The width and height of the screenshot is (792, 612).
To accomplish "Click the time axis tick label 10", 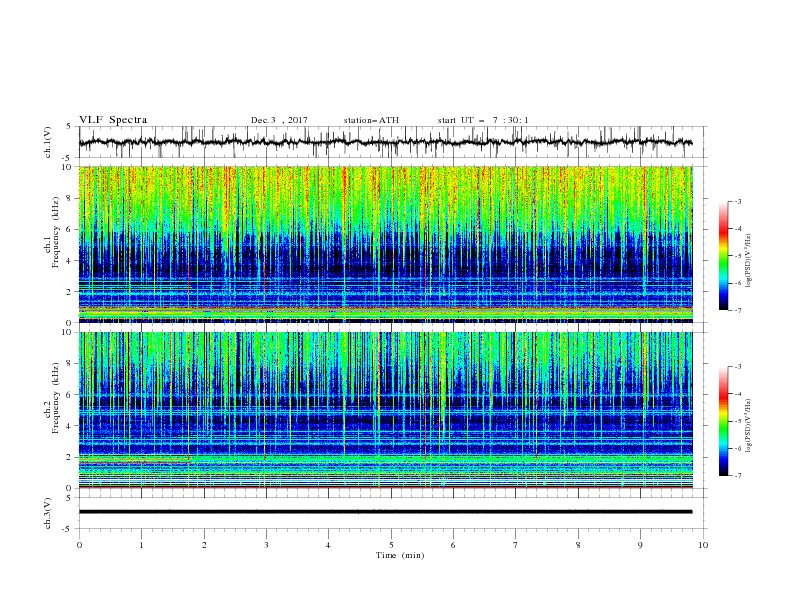I will point(703,545).
